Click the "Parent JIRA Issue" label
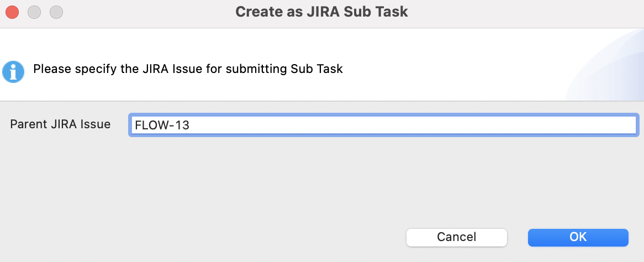 (x=60, y=124)
